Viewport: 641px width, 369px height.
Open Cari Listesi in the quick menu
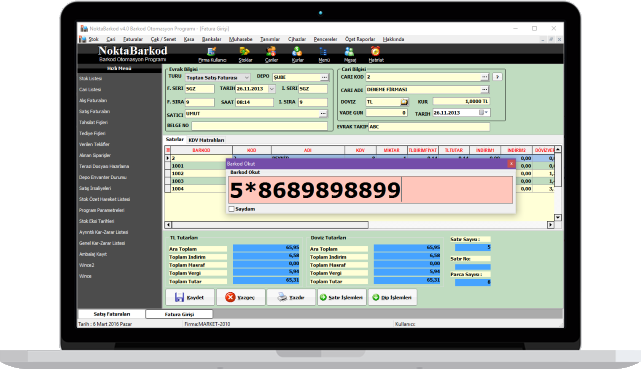90,89
